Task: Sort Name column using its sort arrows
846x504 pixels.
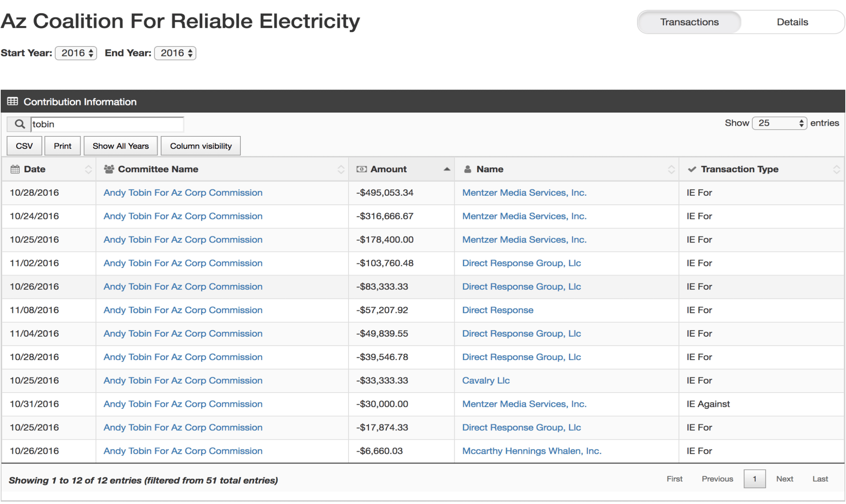Action: tap(671, 169)
